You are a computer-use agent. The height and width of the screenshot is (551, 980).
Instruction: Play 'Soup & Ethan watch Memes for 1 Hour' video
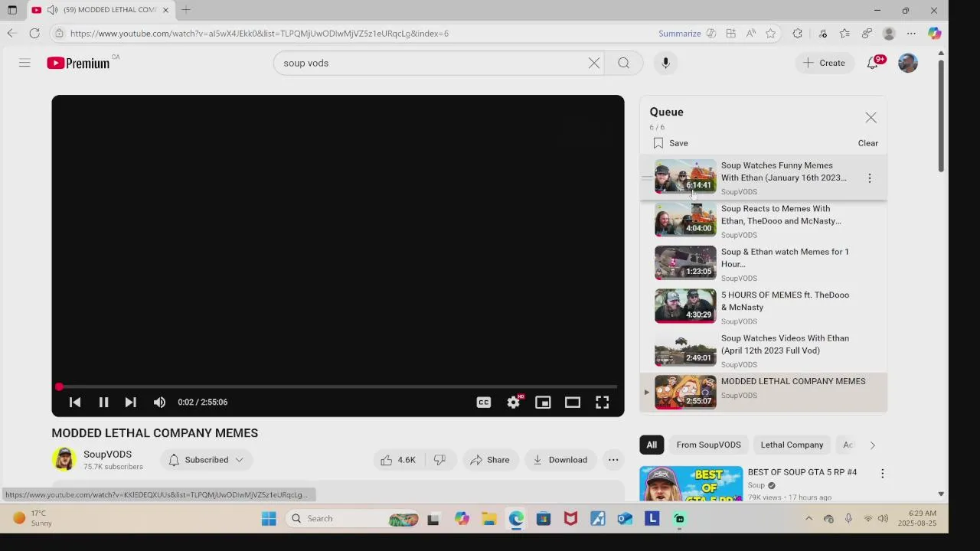pyautogui.click(x=763, y=264)
